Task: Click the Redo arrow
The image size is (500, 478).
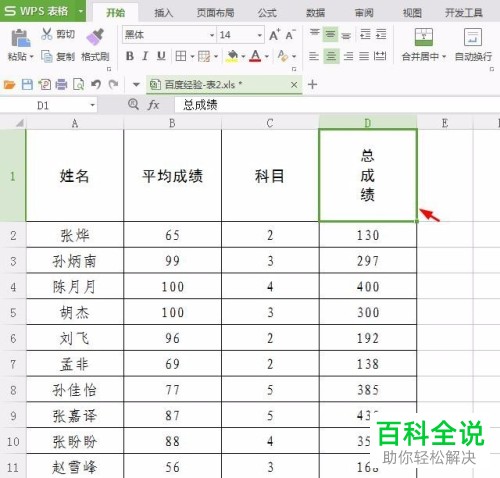Action: pyautogui.click(x=113, y=85)
